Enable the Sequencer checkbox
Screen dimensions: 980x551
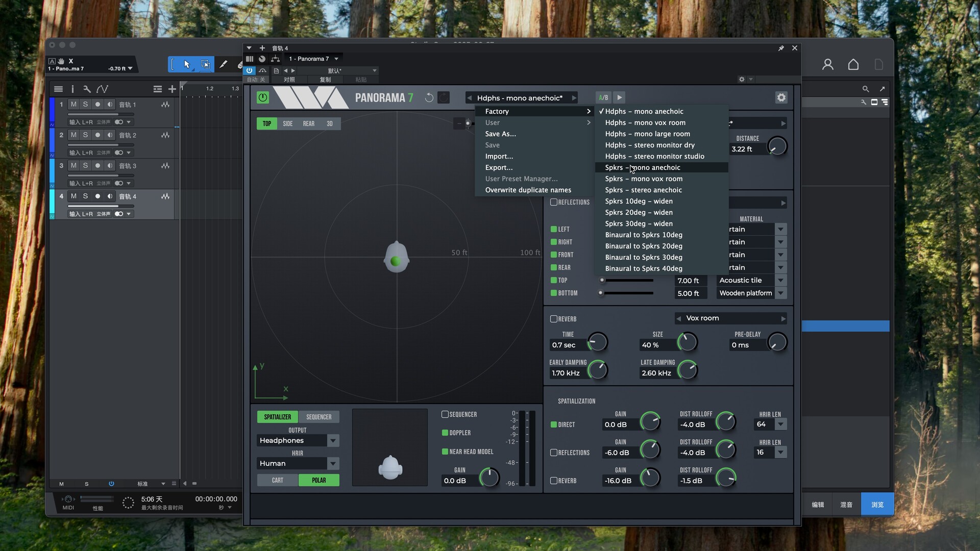pos(445,414)
